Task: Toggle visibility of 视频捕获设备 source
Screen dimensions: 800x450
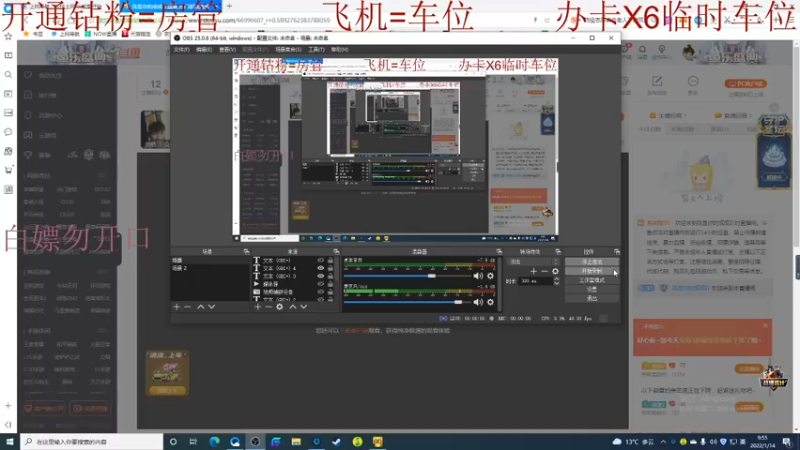Action: [320, 292]
